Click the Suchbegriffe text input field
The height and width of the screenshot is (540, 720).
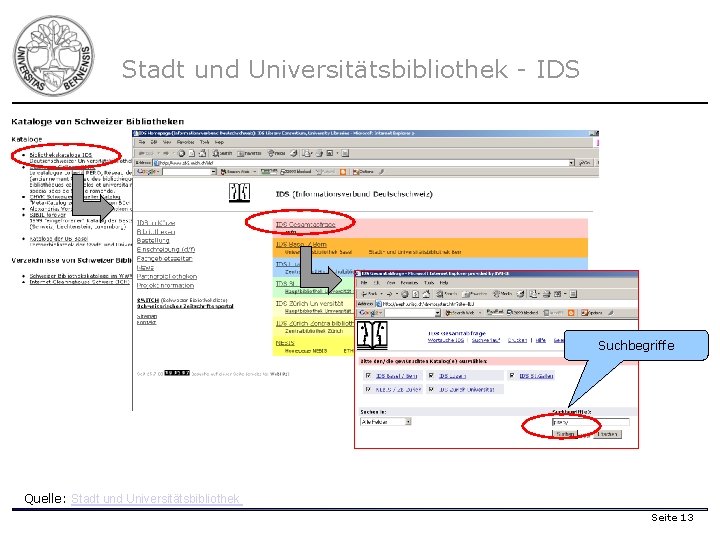tap(591, 422)
